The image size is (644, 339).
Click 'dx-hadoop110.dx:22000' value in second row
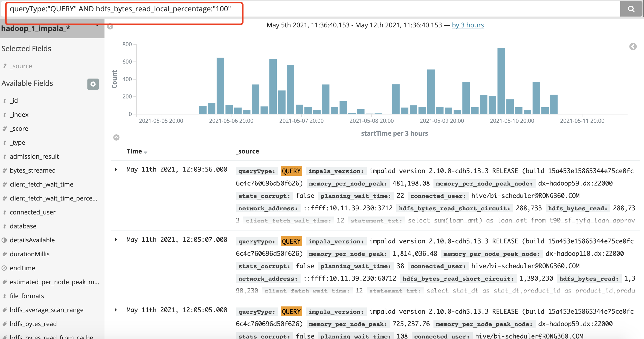585,254
